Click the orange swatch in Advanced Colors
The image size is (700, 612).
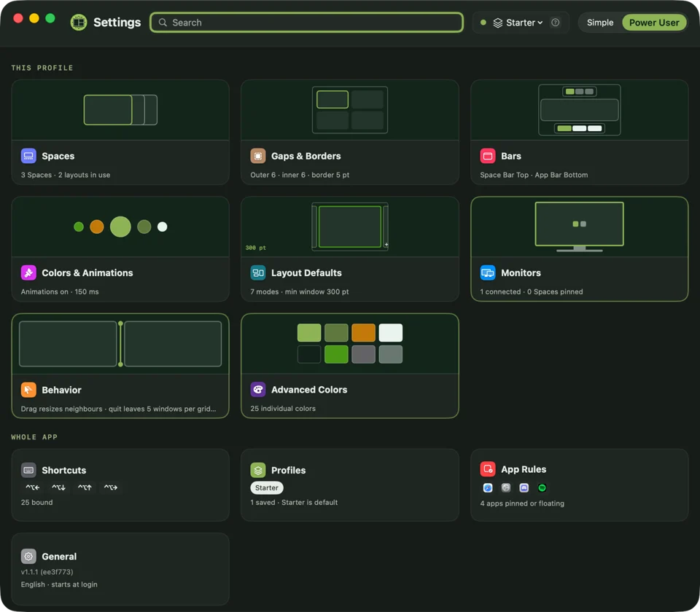363,333
